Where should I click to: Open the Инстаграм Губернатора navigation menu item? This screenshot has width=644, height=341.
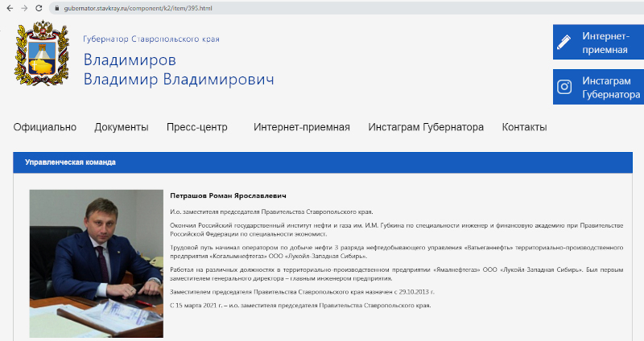(x=426, y=127)
